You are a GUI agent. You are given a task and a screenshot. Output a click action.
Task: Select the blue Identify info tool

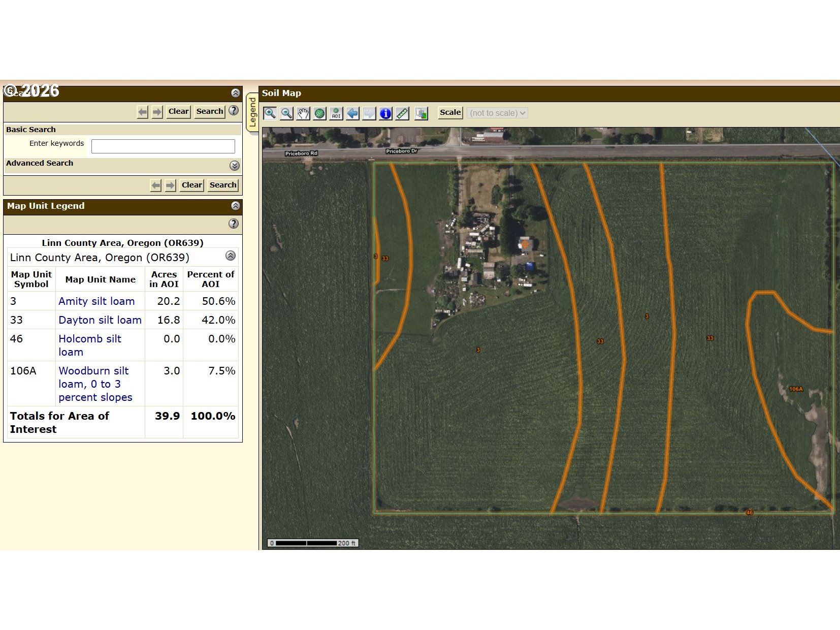[x=385, y=113]
